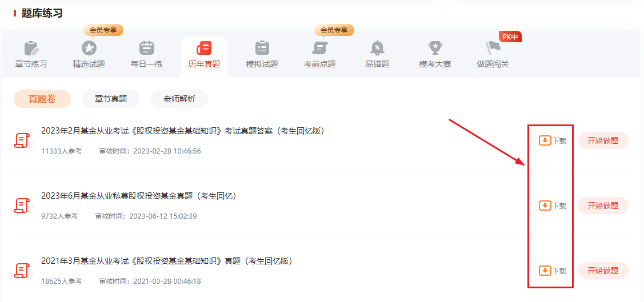Switch to the 考前点题 tab
Image resolution: width=644 pixels, height=302 pixels.
(319, 65)
